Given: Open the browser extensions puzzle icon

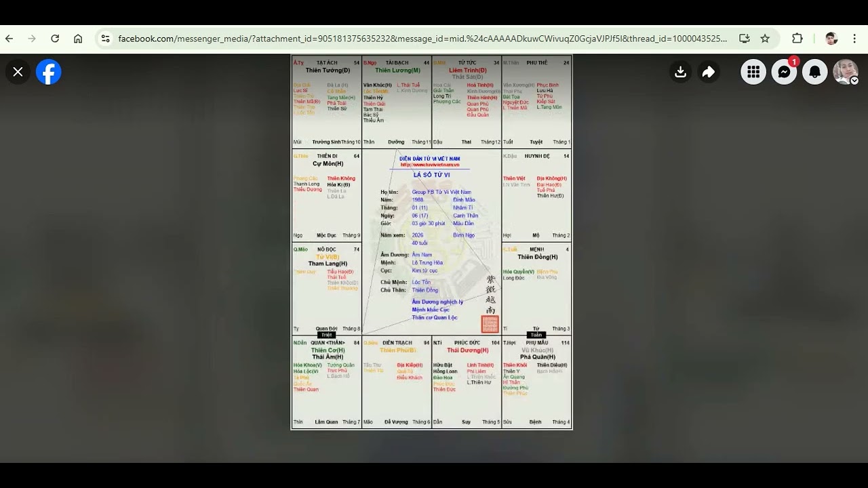Looking at the screenshot, I should (x=797, y=39).
